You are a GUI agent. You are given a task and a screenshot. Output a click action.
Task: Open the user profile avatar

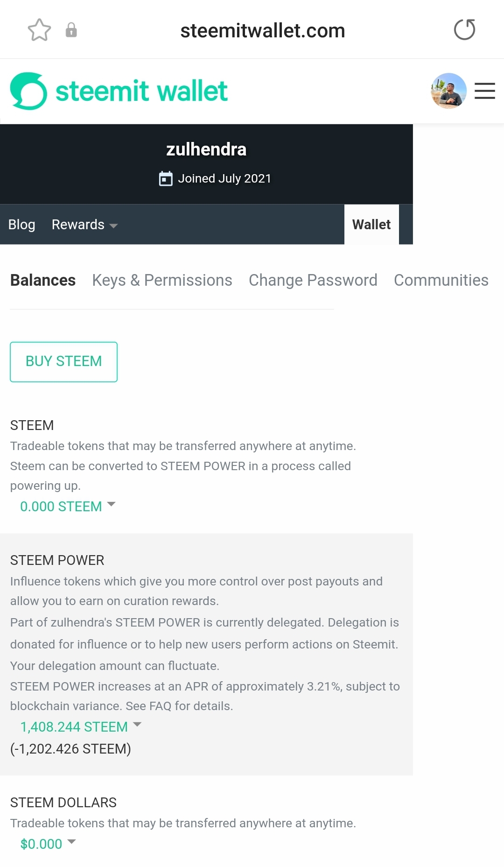(x=448, y=91)
